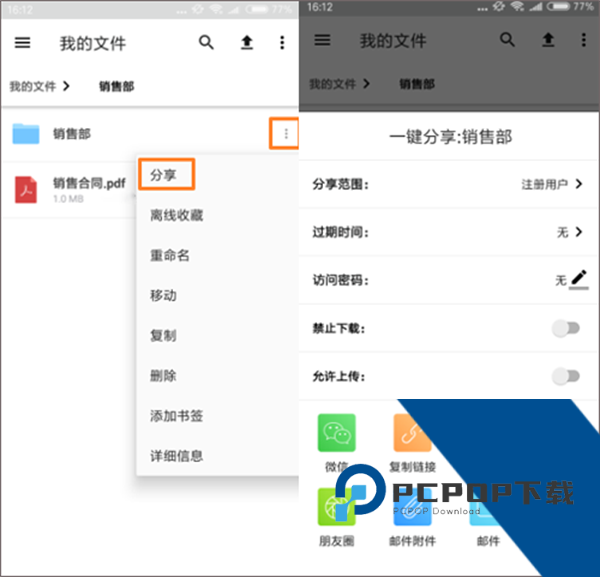The image size is (600, 577).
Task: Tap search icon in left phone screen
Action: [x=206, y=42]
